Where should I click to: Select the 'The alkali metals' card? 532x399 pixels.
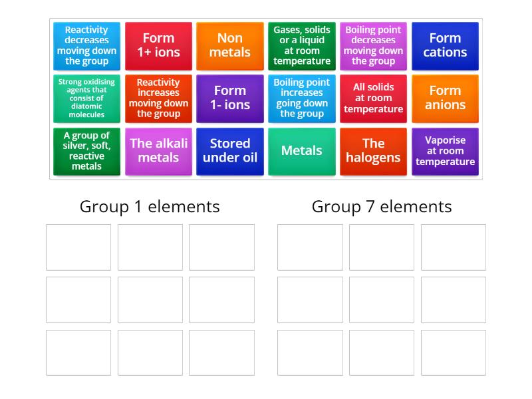(158, 151)
